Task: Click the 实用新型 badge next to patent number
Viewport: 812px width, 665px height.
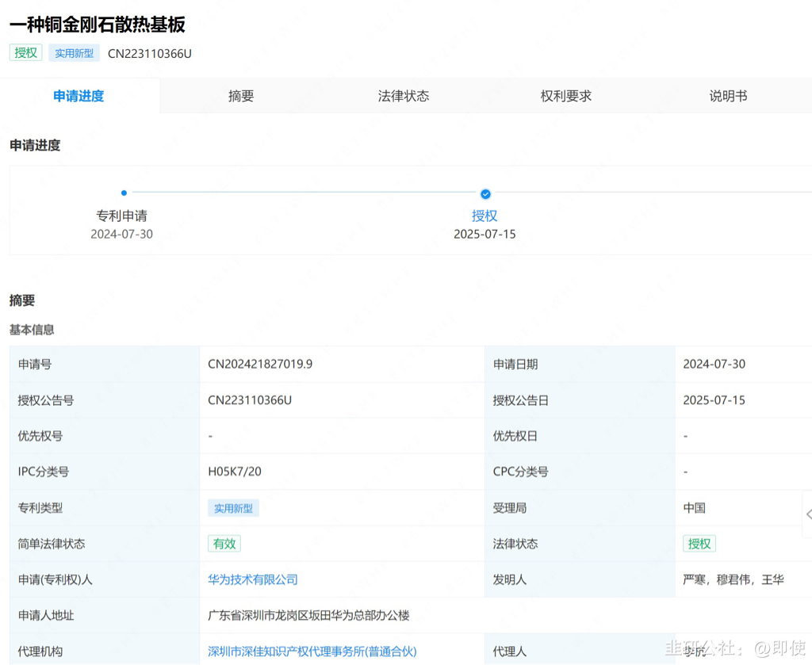Action: 74,53
